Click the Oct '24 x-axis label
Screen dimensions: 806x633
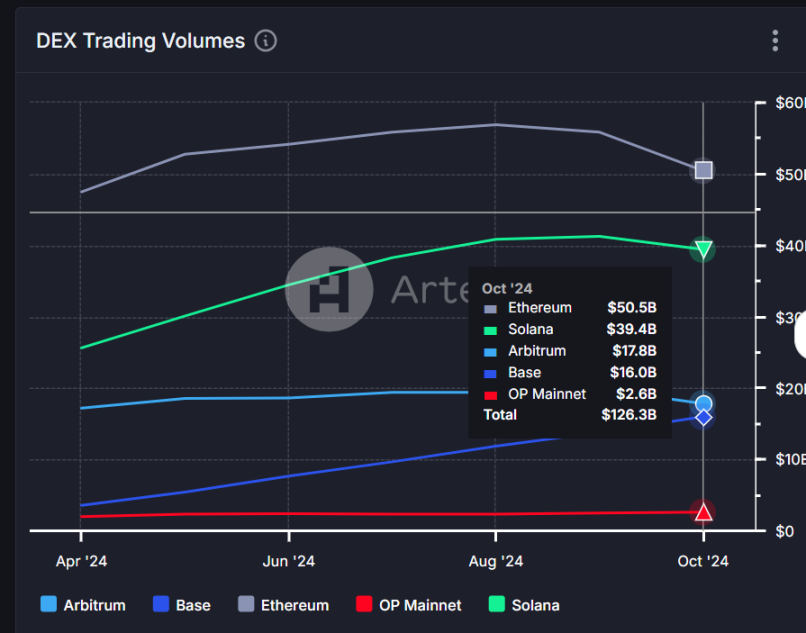pyautogui.click(x=703, y=561)
